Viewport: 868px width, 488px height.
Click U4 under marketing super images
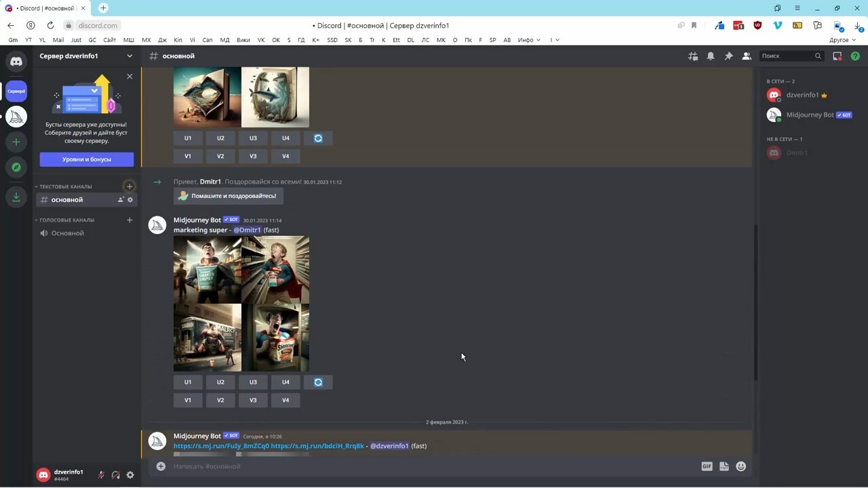285,382
